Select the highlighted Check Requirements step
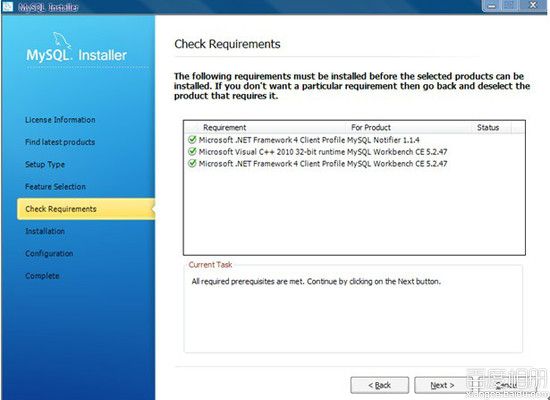Image resolution: width=550 pixels, height=400 pixels. pos(86,209)
